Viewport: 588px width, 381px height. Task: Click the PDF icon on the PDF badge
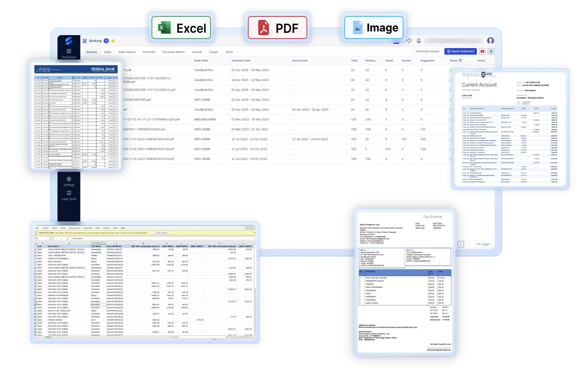click(263, 28)
